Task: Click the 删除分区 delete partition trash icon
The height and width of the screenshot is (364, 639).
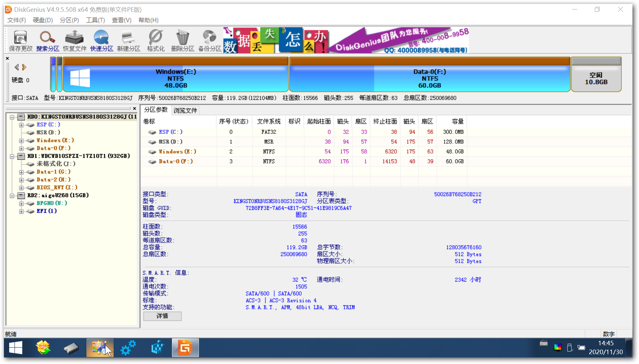Action: (x=183, y=41)
